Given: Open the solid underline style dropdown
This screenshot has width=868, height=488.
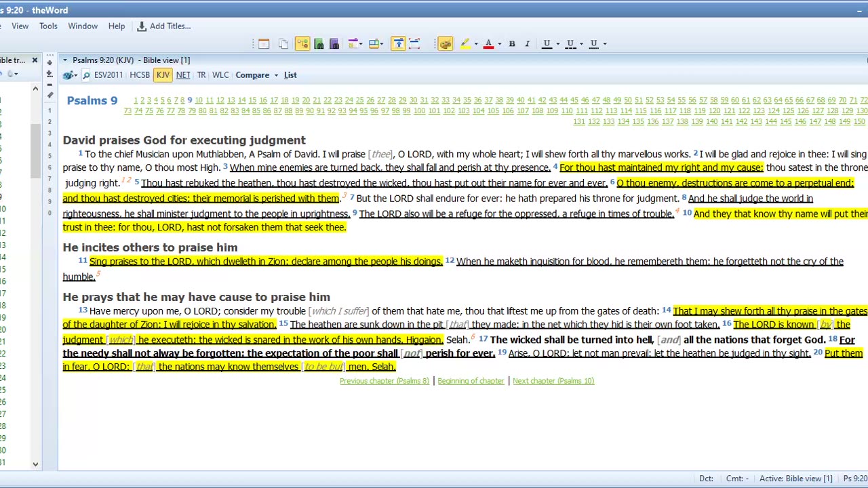Looking at the screenshot, I should pos(557,44).
